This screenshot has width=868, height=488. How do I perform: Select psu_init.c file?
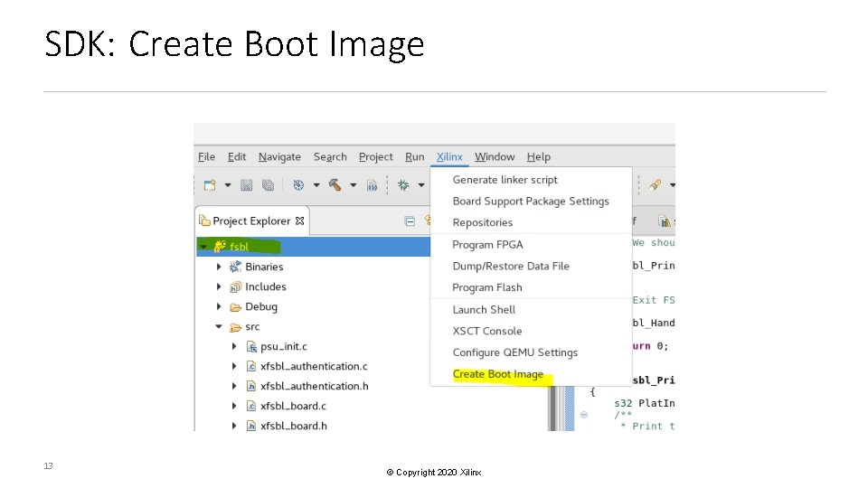[x=283, y=346]
